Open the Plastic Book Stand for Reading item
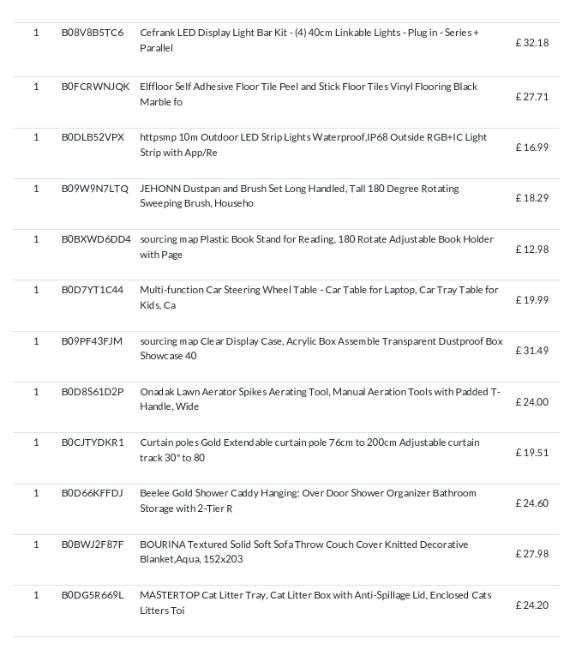Screen dimensions: 570x650 tap(317, 247)
